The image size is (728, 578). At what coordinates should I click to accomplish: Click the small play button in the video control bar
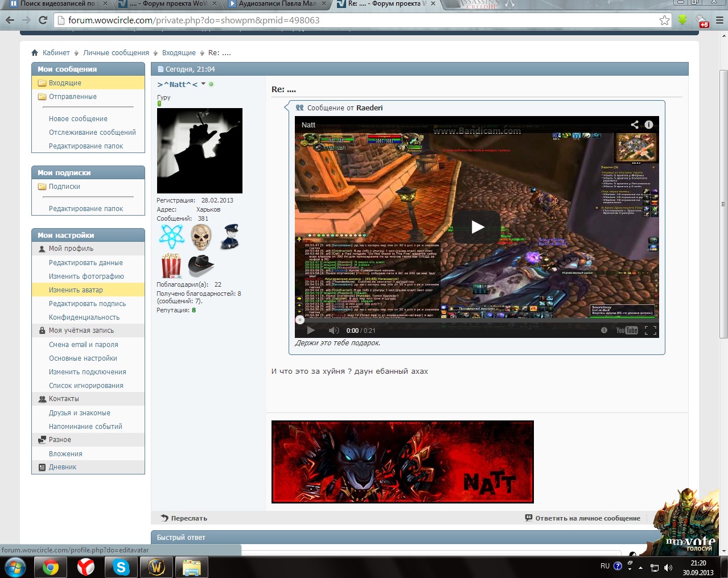point(311,330)
